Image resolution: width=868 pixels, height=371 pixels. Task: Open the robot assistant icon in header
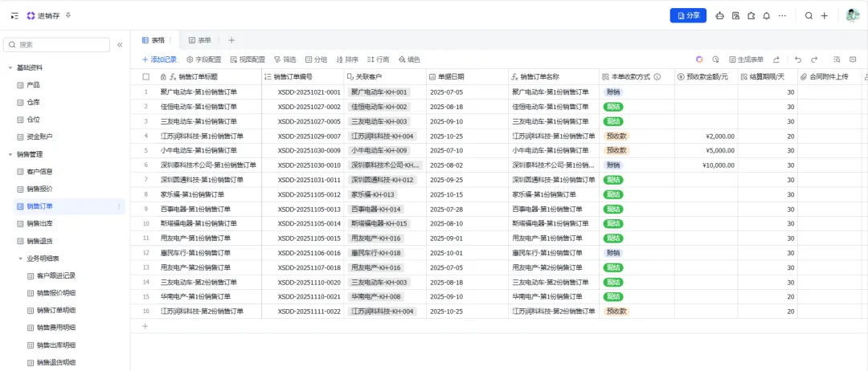pos(719,16)
